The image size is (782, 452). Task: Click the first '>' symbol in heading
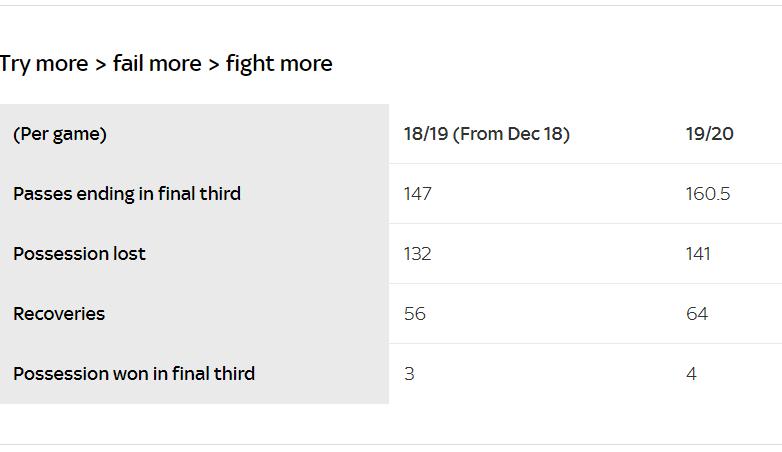(x=100, y=64)
